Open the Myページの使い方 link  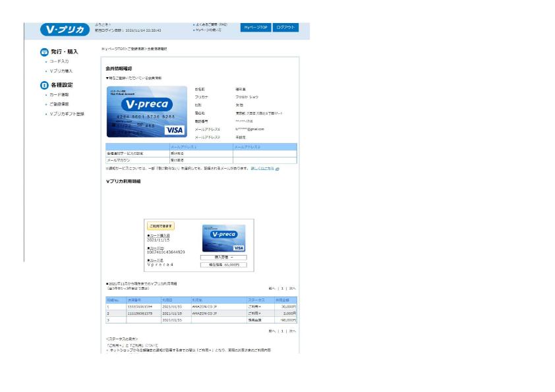208,30
